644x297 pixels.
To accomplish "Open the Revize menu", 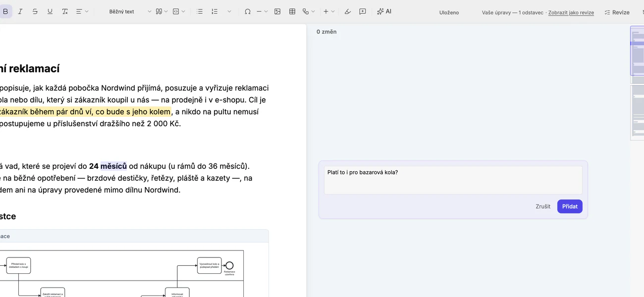I will pyautogui.click(x=617, y=12).
